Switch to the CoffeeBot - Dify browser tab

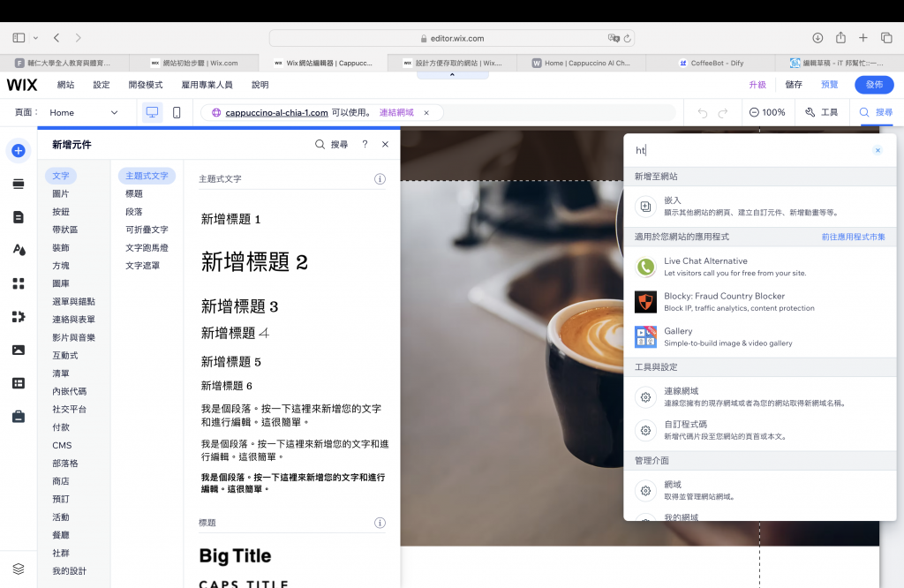pos(711,63)
